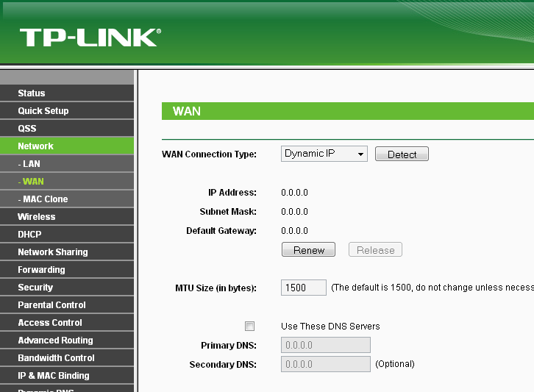This screenshot has height=392, width=534.
Task: Click the Detect button
Action: tap(402, 154)
